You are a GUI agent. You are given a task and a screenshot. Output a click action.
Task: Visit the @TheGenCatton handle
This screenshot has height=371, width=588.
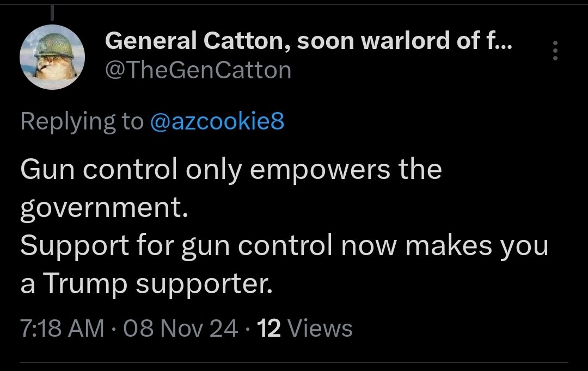tap(198, 70)
